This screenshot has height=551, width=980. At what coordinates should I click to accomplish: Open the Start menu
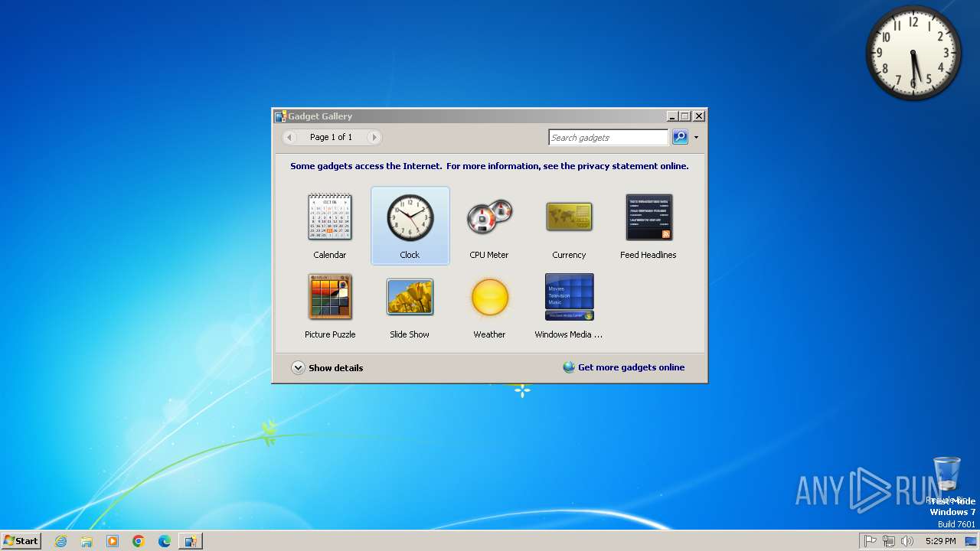pos(21,540)
